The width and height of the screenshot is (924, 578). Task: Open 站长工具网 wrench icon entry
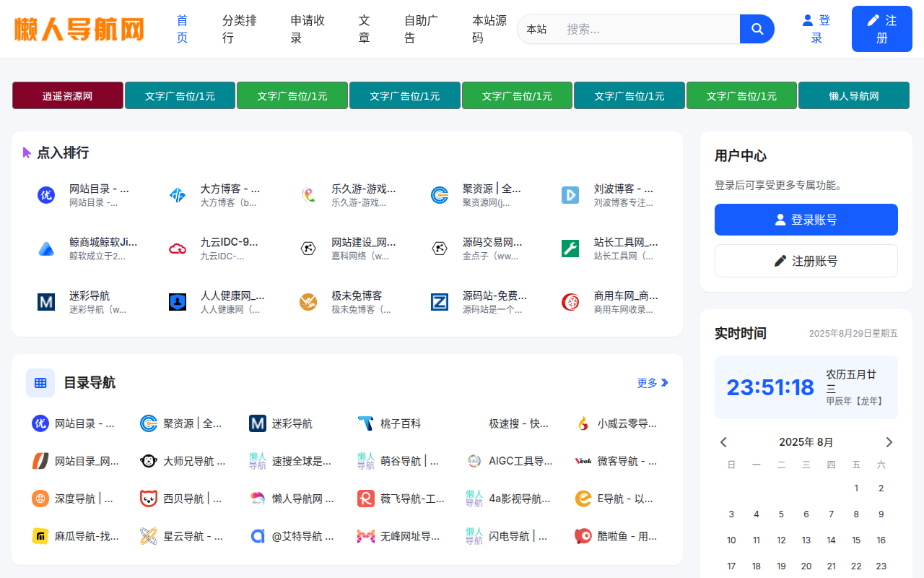click(x=570, y=249)
